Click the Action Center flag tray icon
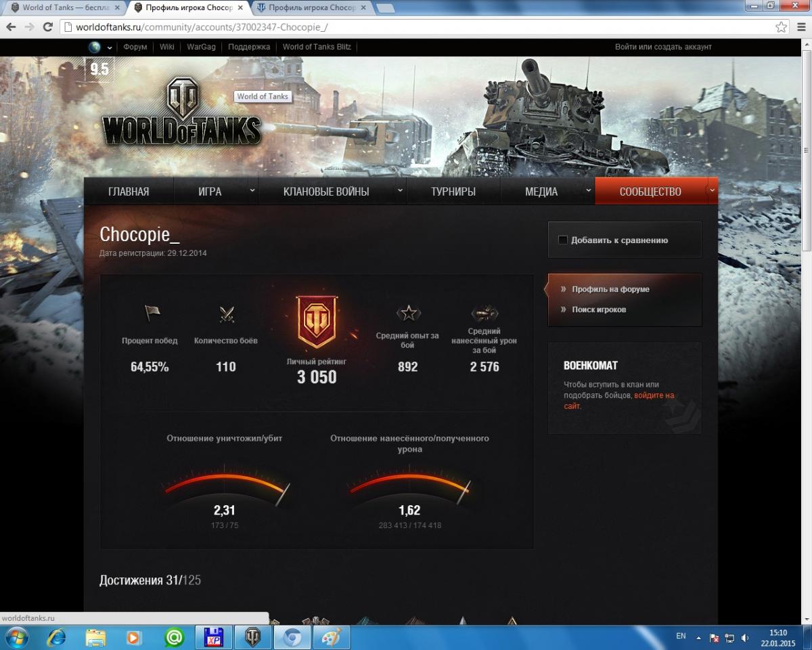Screen dimensions: 812x650 715,638
